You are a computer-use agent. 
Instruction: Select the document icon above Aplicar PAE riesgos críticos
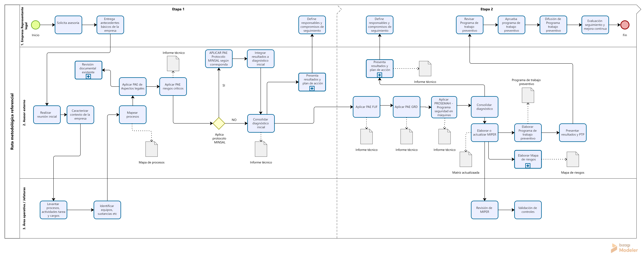[x=173, y=63]
